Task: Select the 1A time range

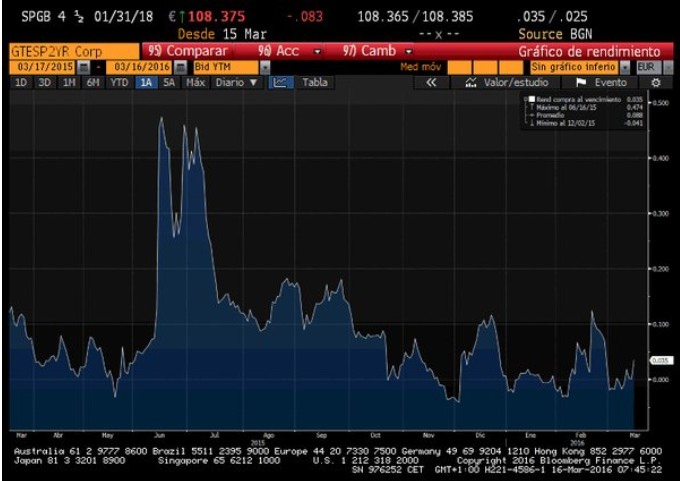Action: pyautogui.click(x=147, y=83)
